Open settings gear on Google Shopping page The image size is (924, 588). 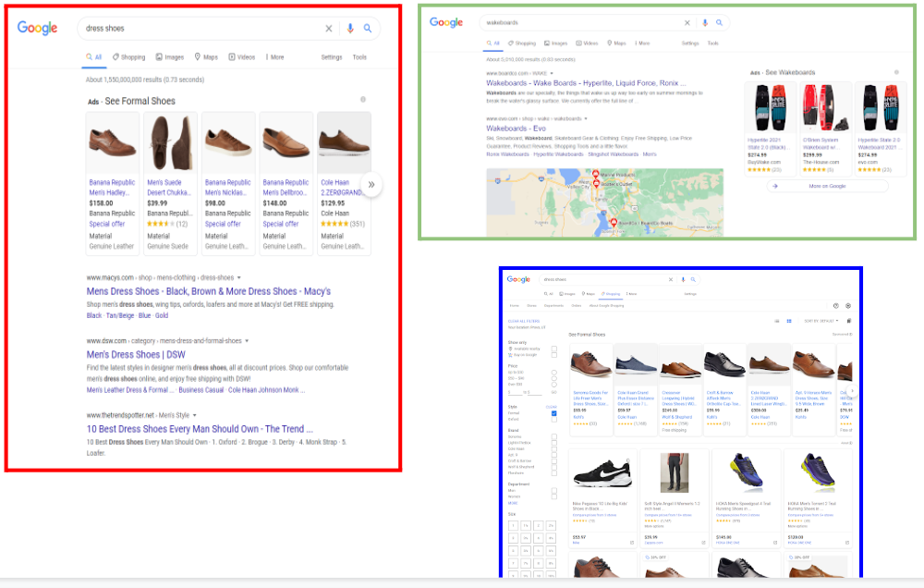(848, 305)
